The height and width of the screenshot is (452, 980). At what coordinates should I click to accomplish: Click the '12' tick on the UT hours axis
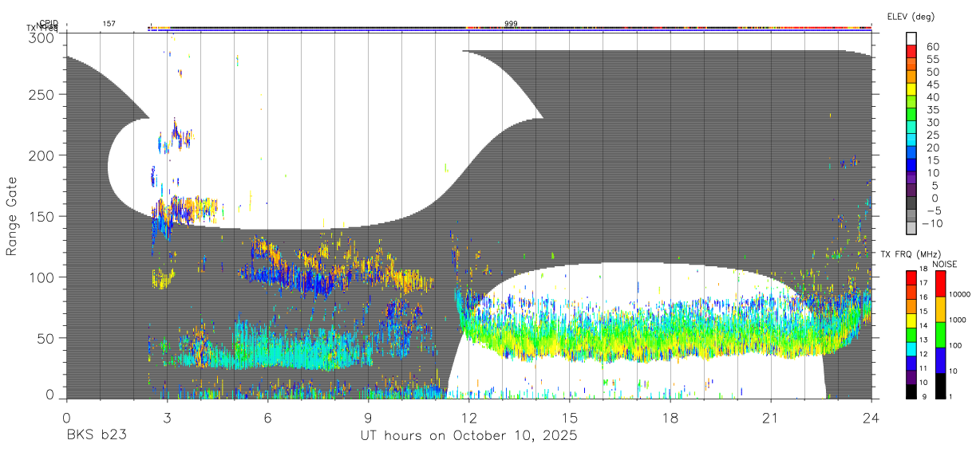pyautogui.click(x=469, y=417)
